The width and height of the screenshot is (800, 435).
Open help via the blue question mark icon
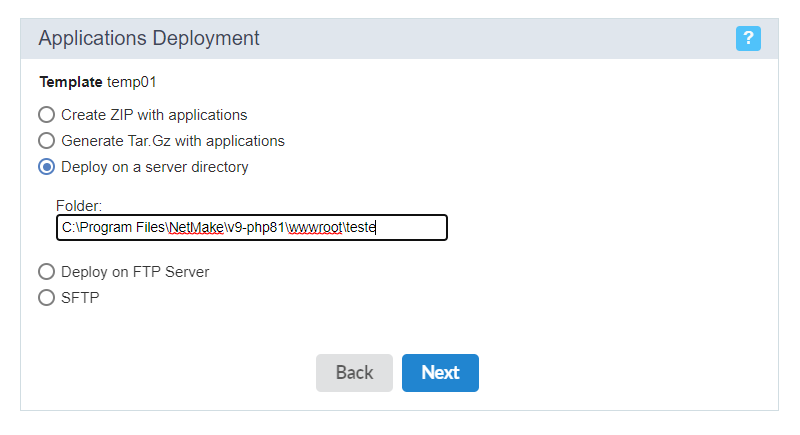(x=748, y=38)
